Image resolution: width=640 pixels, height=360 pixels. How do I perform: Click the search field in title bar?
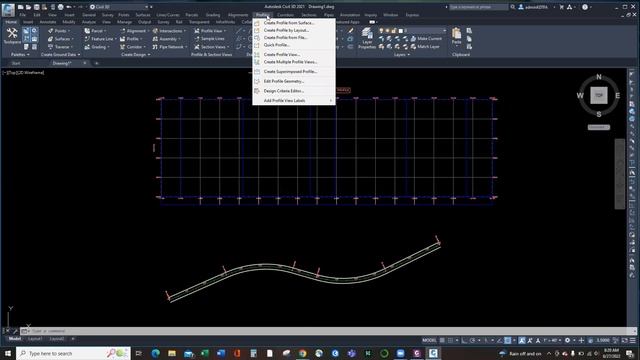478,7
